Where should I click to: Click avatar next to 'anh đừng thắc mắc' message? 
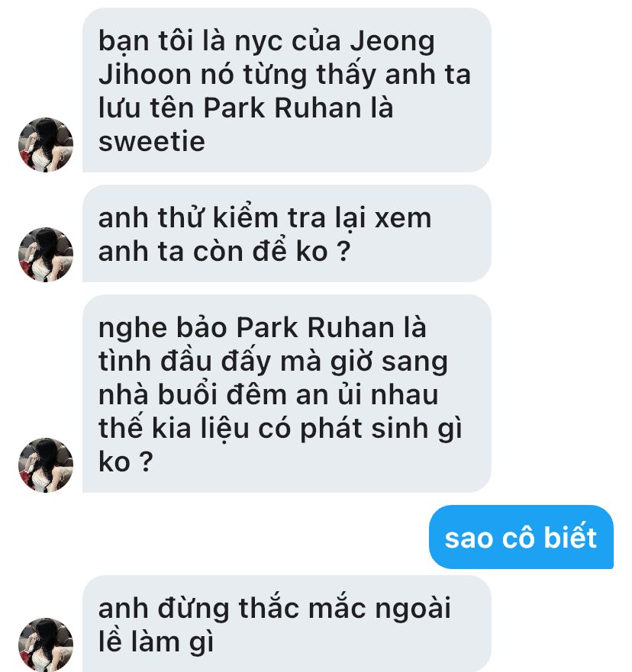click(46, 645)
